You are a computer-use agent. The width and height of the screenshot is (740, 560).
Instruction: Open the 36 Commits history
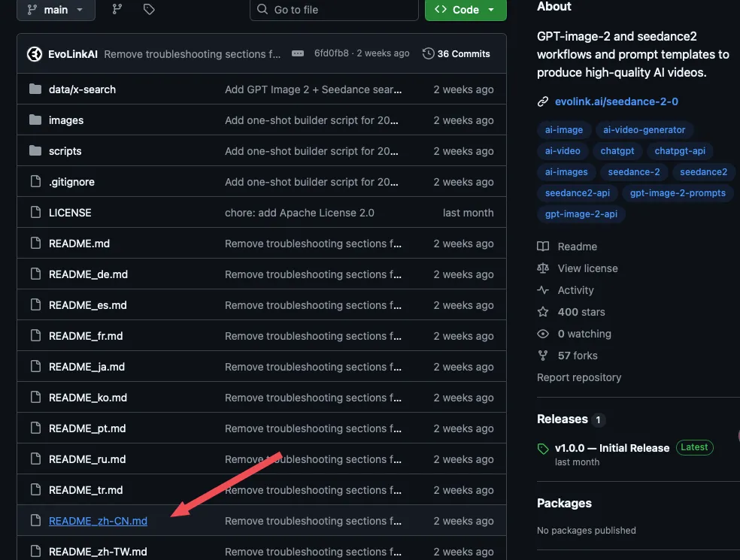click(456, 54)
